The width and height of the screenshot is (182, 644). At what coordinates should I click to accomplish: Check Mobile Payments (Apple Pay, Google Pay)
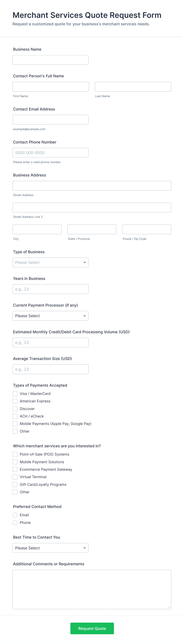click(x=15, y=424)
